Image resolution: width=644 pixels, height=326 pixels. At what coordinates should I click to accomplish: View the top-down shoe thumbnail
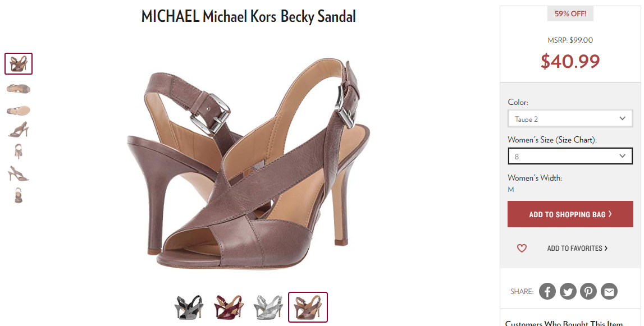coord(19,88)
